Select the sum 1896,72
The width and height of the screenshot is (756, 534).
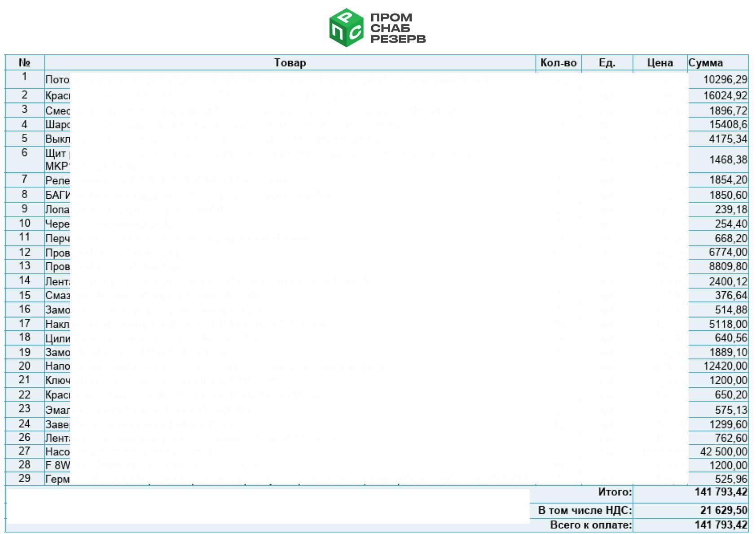pyautogui.click(x=728, y=111)
